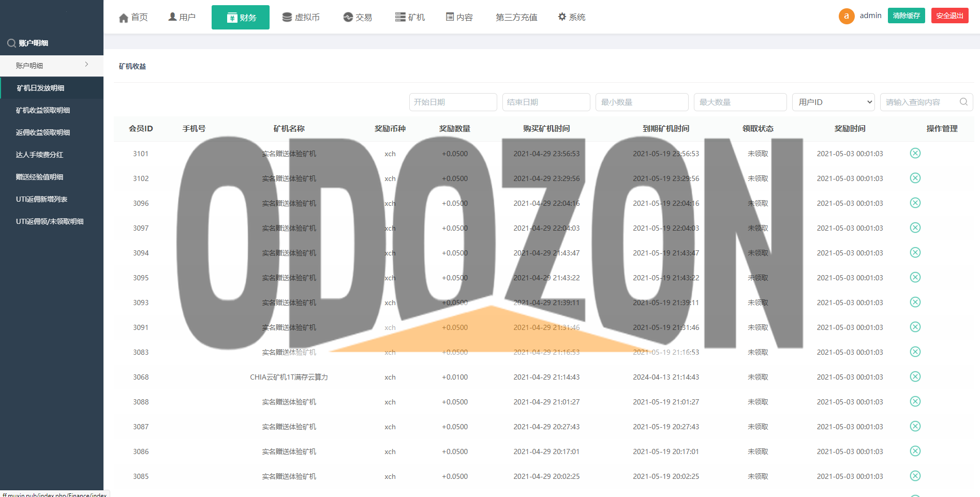980x497 pixels.
Task: Expand the 账户明细 sidebar item chevron
Action: pos(86,65)
